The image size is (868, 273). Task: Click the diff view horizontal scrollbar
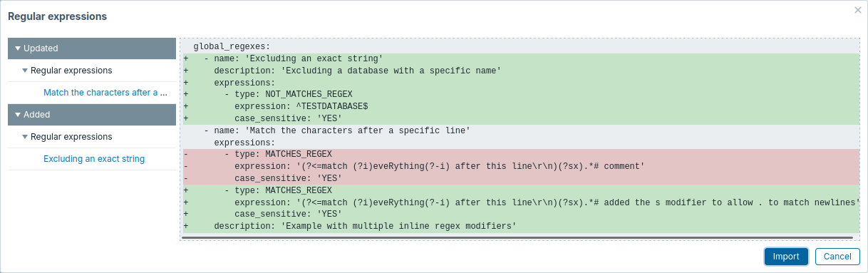(x=517, y=237)
